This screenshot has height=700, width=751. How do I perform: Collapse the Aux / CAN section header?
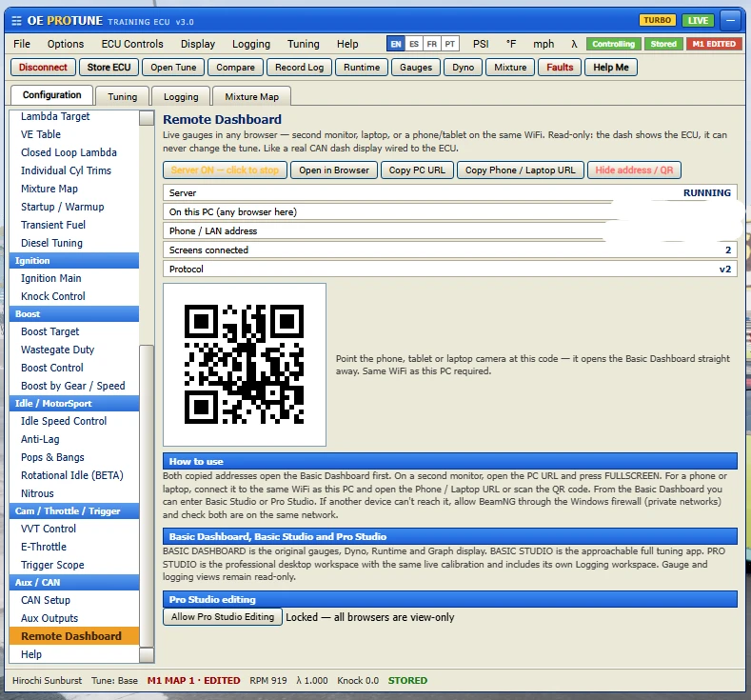(74, 582)
